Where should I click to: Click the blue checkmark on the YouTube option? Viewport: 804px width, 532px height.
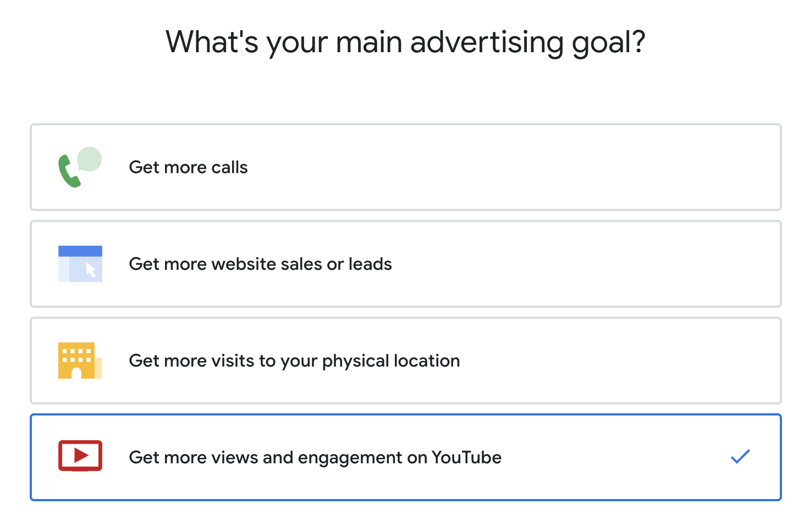(x=740, y=456)
